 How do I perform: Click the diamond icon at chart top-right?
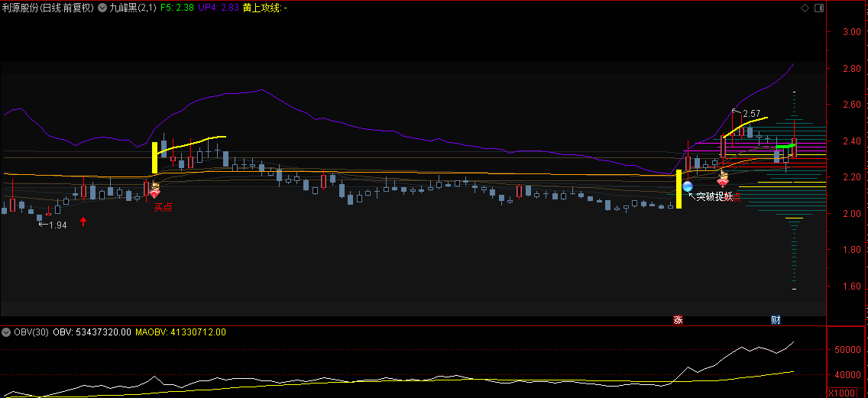click(x=805, y=8)
